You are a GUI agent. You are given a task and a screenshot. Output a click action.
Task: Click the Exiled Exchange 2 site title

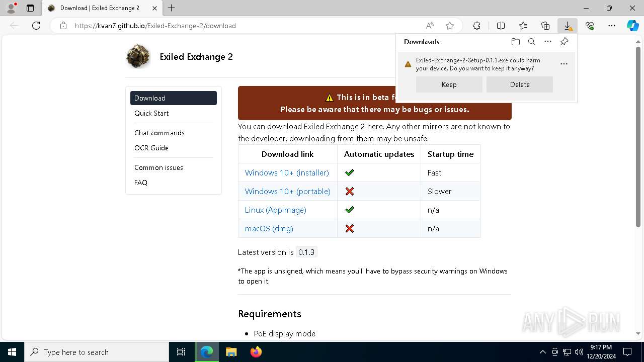coord(196,57)
